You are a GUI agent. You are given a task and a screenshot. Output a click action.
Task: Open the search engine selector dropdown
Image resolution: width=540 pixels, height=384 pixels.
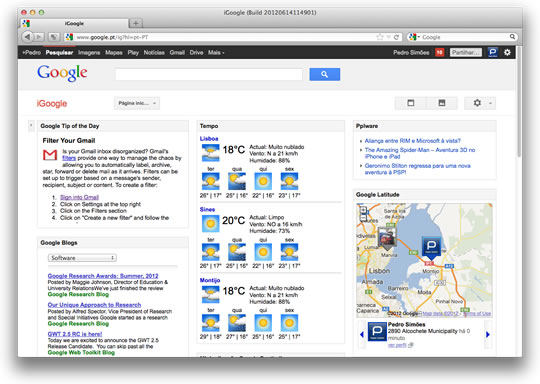[x=414, y=37]
